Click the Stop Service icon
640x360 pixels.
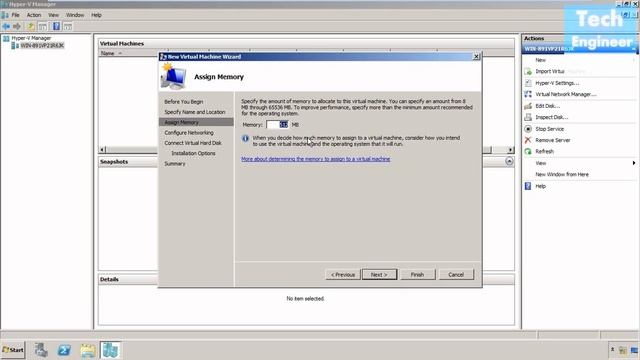(x=528, y=129)
